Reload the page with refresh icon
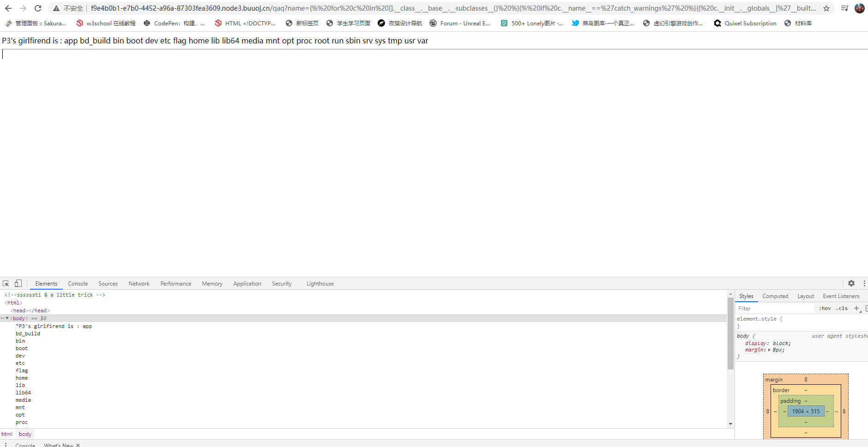Image resolution: width=868 pixels, height=447 pixels. coord(38,8)
